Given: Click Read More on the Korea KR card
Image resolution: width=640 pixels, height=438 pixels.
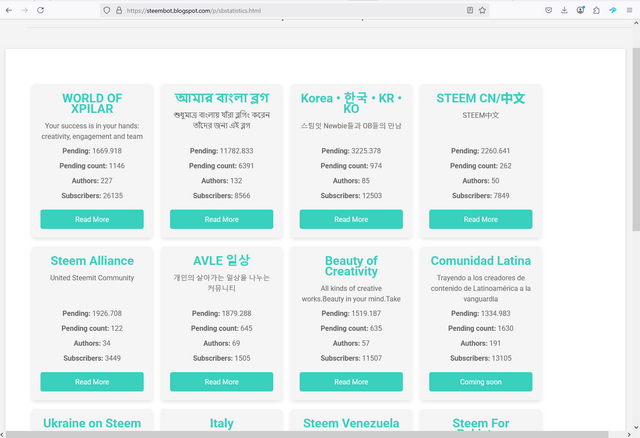Looking at the screenshot, I should (351, 219).
